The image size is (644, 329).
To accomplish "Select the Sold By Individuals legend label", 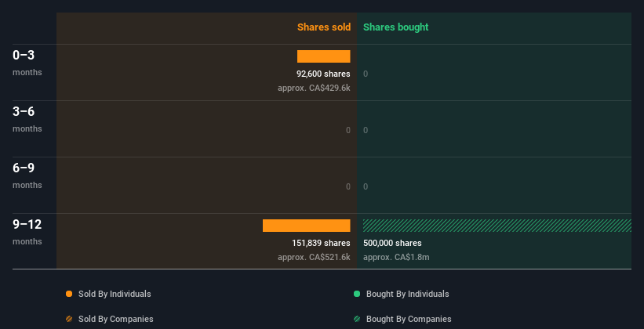I will [x=115, y=294].
